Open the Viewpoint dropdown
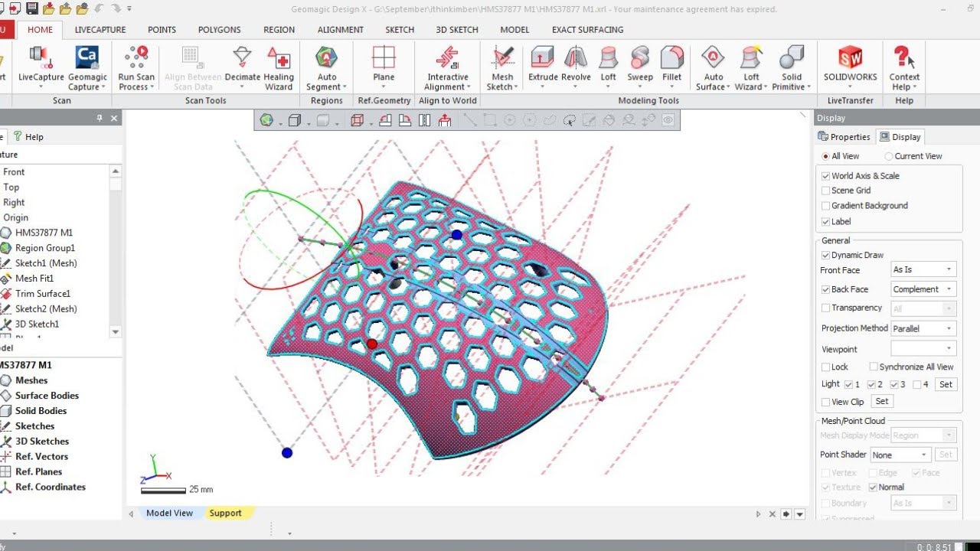 click(x=923, y=349)
